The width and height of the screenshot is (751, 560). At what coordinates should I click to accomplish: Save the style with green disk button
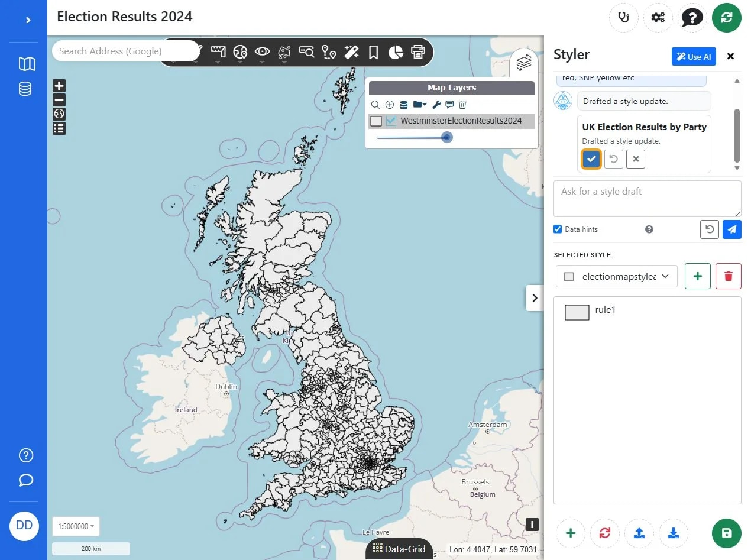(x=727, y=533)
